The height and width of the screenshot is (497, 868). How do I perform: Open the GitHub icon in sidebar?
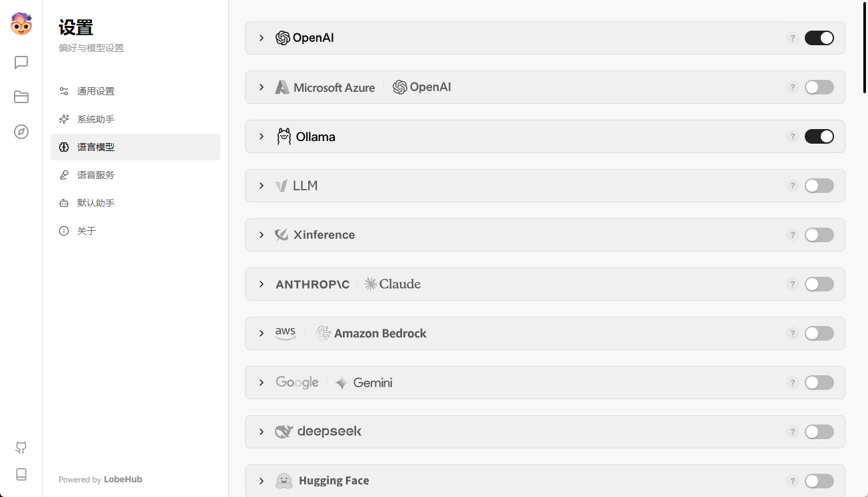coord(21,448)
